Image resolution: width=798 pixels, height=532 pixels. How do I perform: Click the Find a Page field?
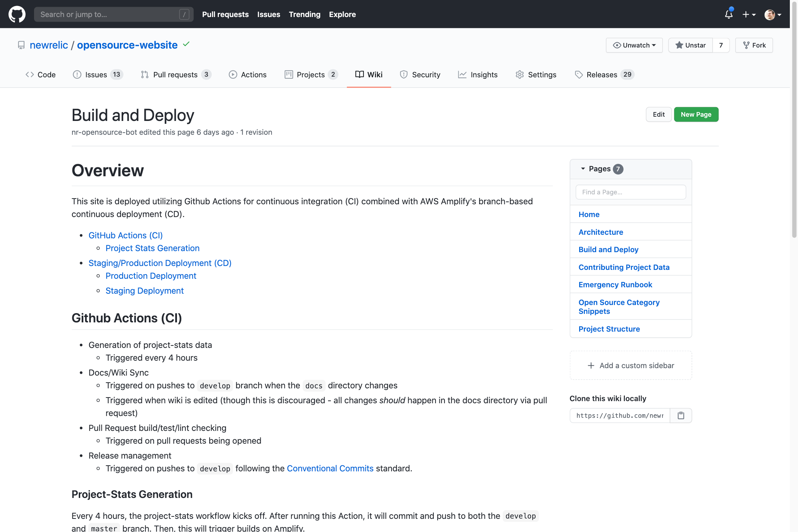click(631, 192)
